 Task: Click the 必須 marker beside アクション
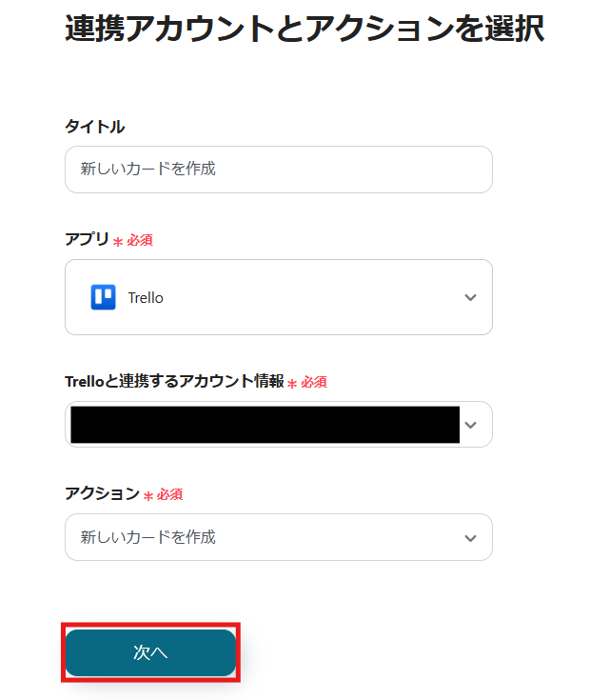[169, 494]
